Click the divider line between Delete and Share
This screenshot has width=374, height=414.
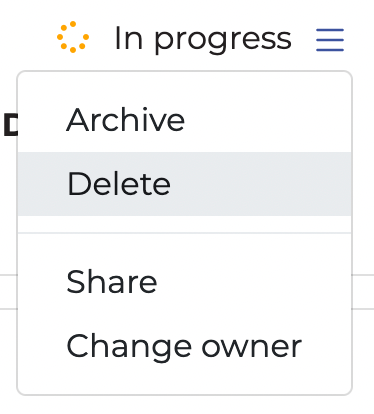tap(184, 233)
